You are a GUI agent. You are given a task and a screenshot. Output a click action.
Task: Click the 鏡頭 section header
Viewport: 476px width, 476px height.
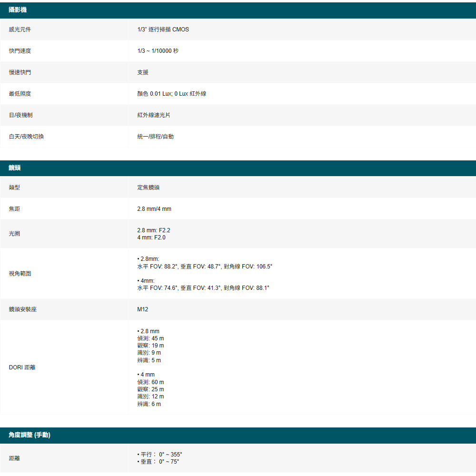[15, 168]
